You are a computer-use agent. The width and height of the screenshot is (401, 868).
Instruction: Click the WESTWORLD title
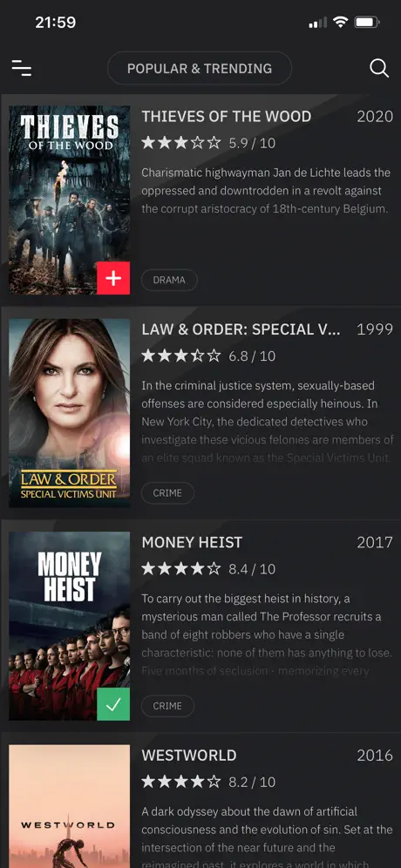pyautogui.click(x=189, y=755)
